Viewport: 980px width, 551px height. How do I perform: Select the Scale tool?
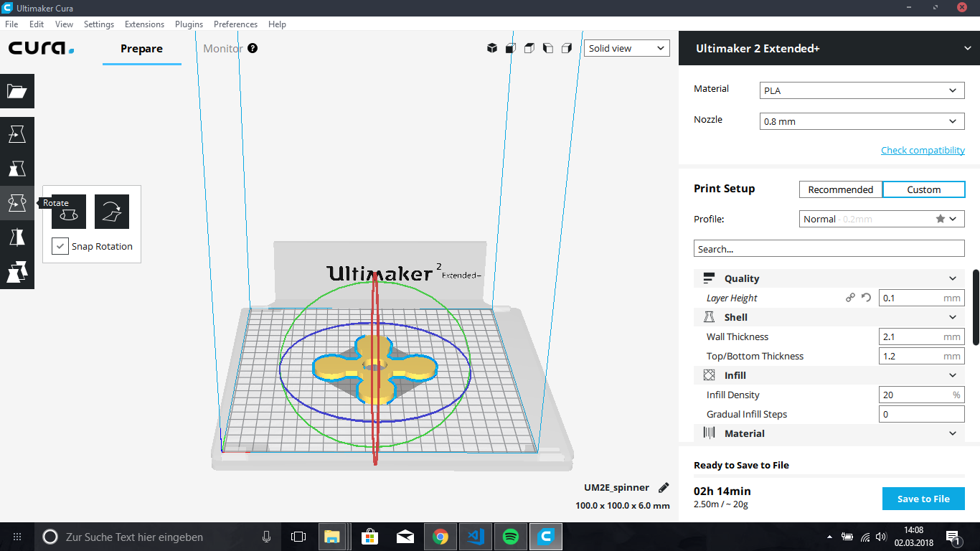[17, 169]
